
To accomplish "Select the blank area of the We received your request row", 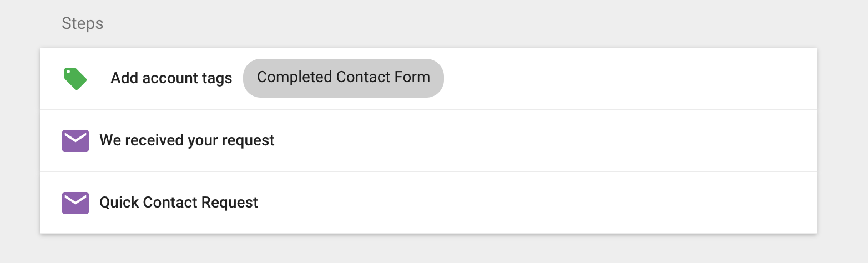I will (544, 140).
